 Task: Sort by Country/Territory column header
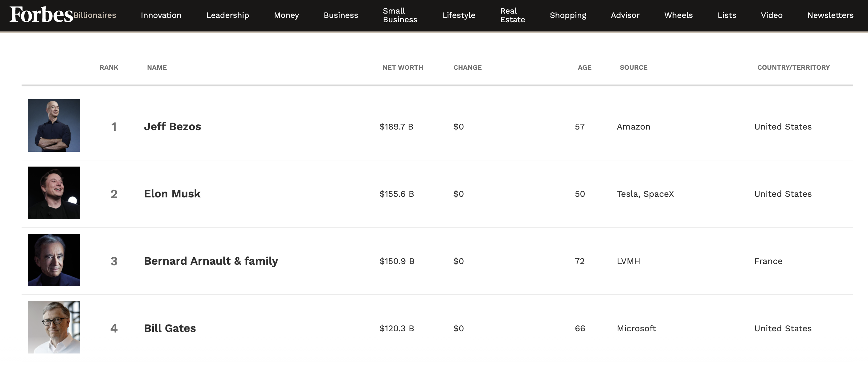pos(793,68)
